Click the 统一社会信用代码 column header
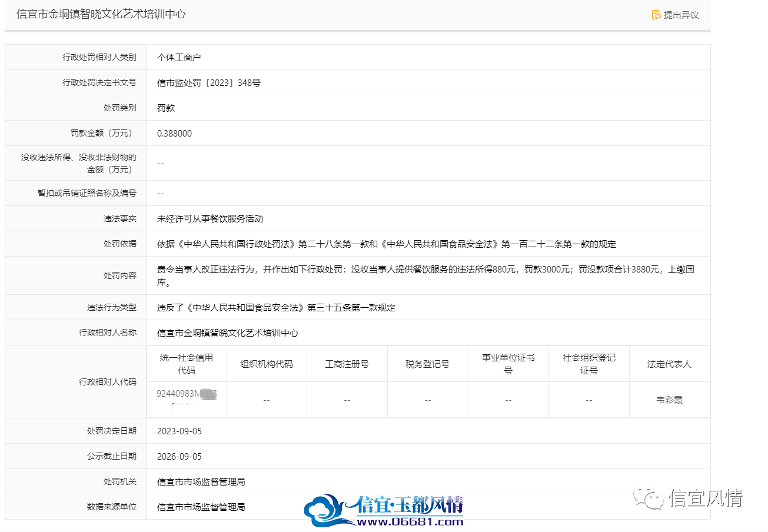 [187, 364]
